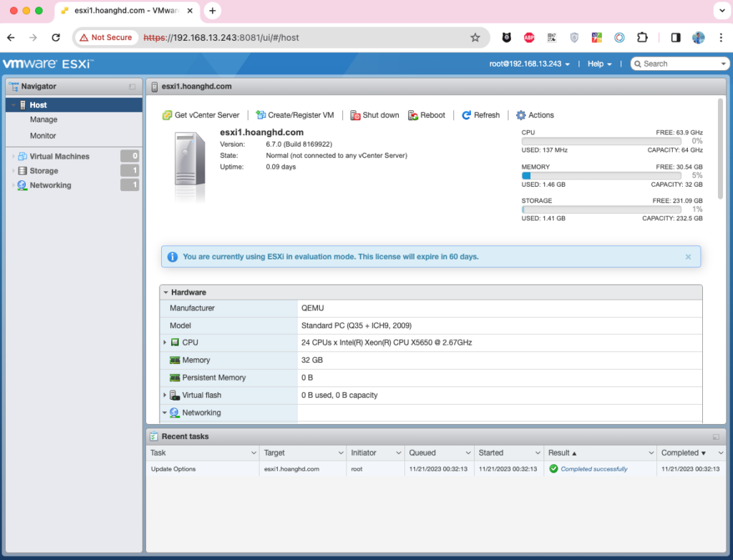This screenshot has width=733, height=560.
Task: Click the Networking globe icon in Navigator
Action: tap(22, 185)
